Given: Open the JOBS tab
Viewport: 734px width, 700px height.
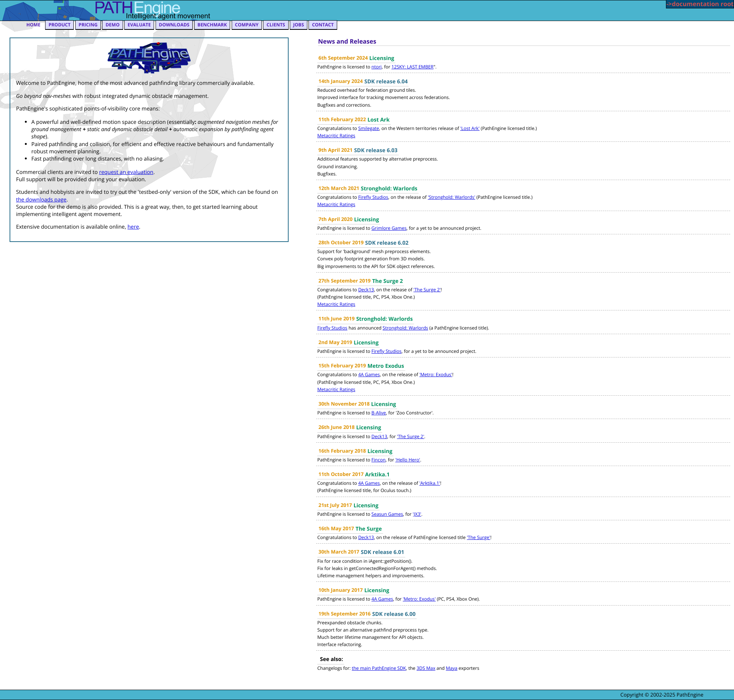Looking at the screenshot, I should coord(299,25).
